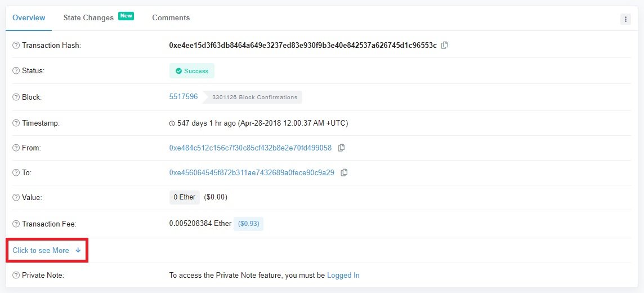Click the Transaction Fee help icon
Screen dimensions: 644x293
[16, 224]
